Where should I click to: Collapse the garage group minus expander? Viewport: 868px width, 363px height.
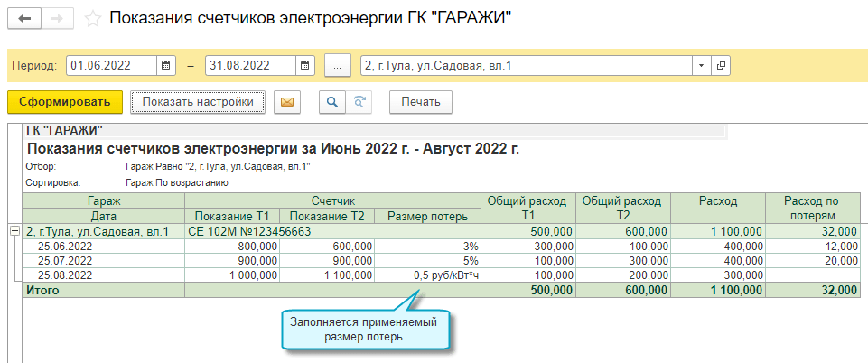click(15, 231)
